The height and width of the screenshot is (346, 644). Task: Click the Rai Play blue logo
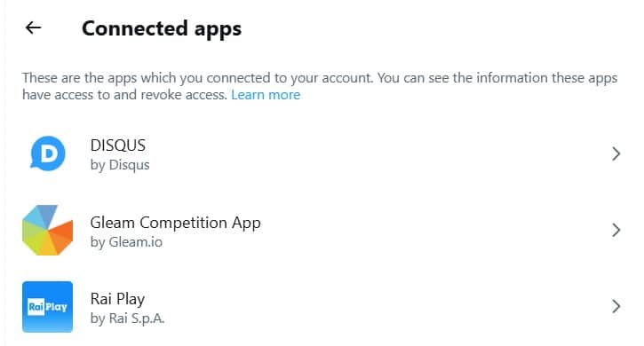(x=48, y=307)
